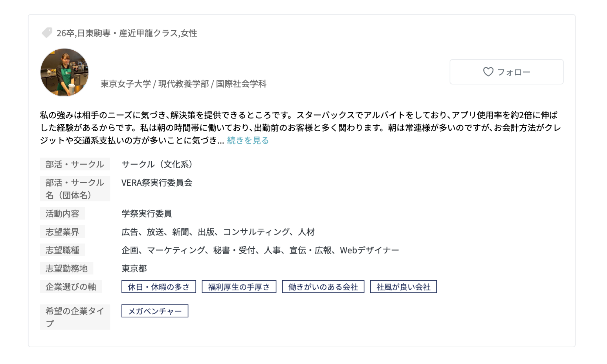Click the 企業選びの軸 label
This screenshot has width=607, height=364.
coord(70,287)
